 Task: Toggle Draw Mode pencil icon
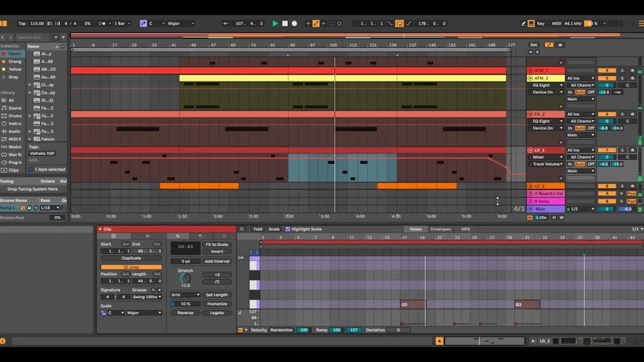click(x=524, y=23)
